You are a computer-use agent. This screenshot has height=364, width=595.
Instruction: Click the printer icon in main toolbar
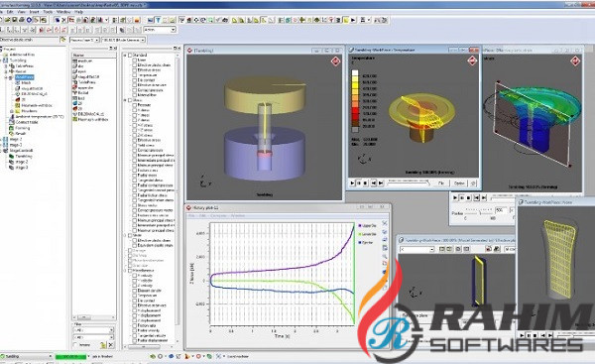22,20
